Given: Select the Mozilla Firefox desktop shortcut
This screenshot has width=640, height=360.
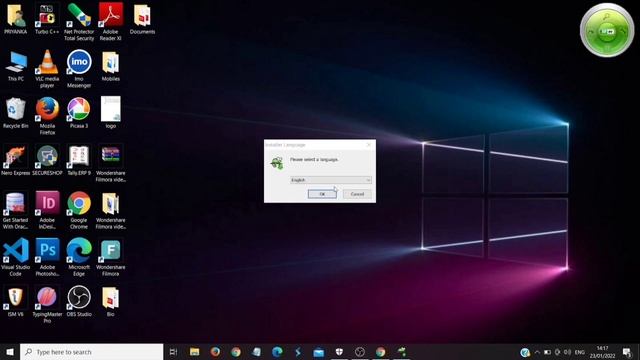Looking at the screenshot, I should [x=47, y=116].
